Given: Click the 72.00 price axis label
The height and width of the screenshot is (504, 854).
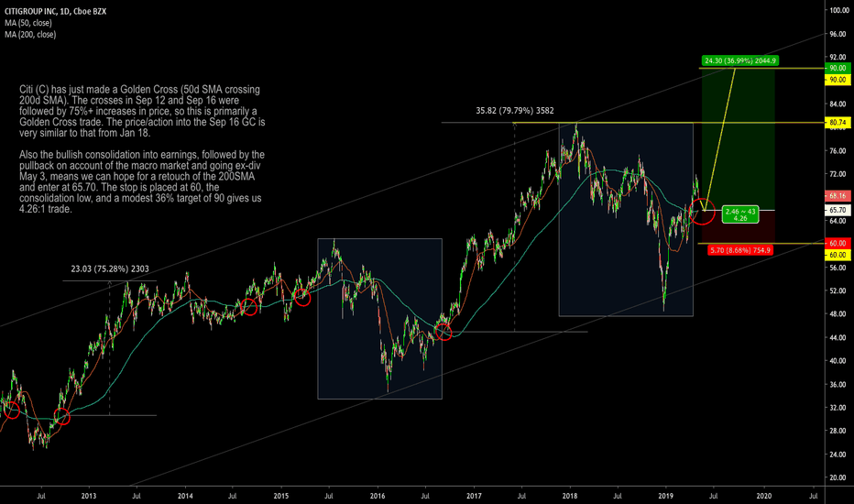Looking at the screenshot, I should pos(838,174).
